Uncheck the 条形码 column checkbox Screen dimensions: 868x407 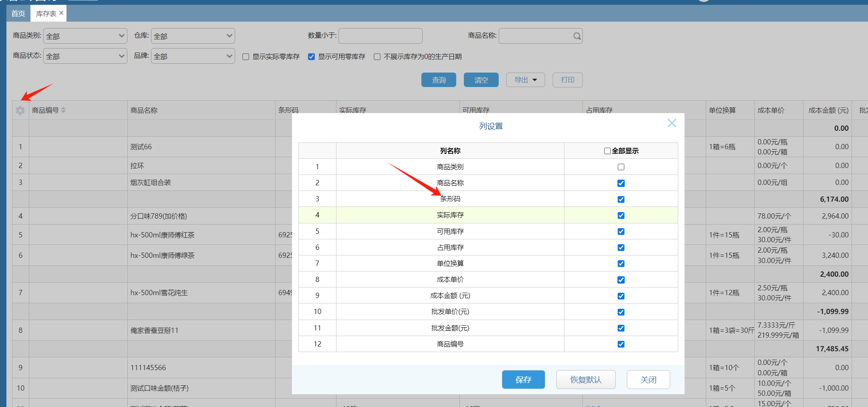pos(621,199)
